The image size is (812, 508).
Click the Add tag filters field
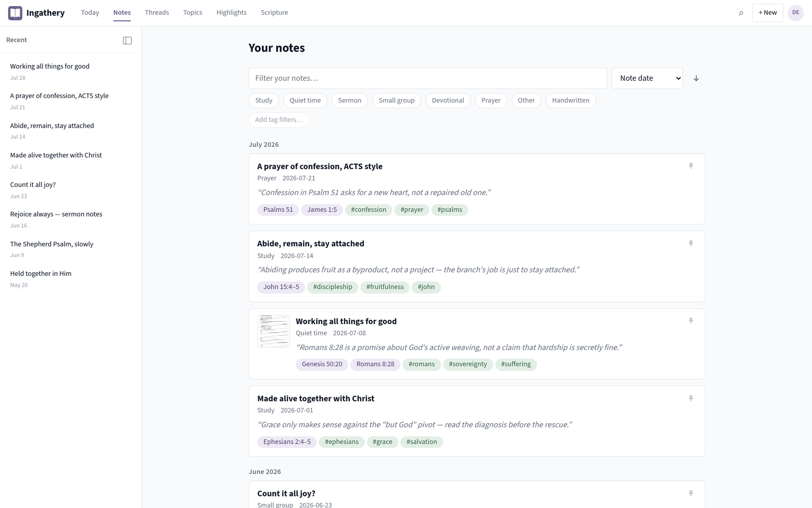click(279, 120)
